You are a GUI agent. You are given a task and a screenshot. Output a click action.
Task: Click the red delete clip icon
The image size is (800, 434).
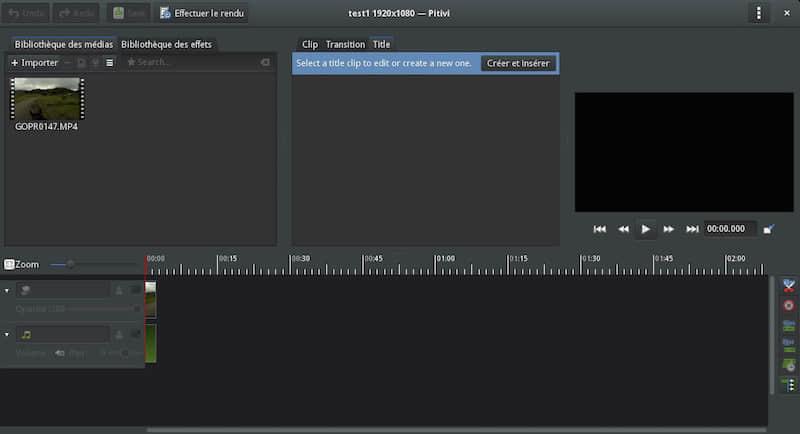click(788, 305)
